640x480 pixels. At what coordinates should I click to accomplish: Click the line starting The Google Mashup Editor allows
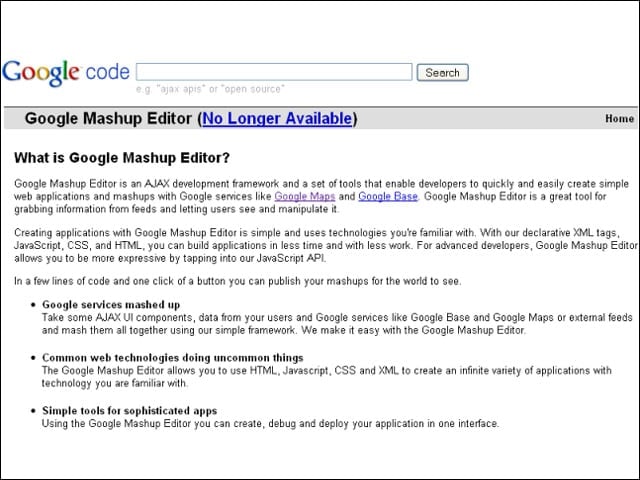click(x=327, y=370)
